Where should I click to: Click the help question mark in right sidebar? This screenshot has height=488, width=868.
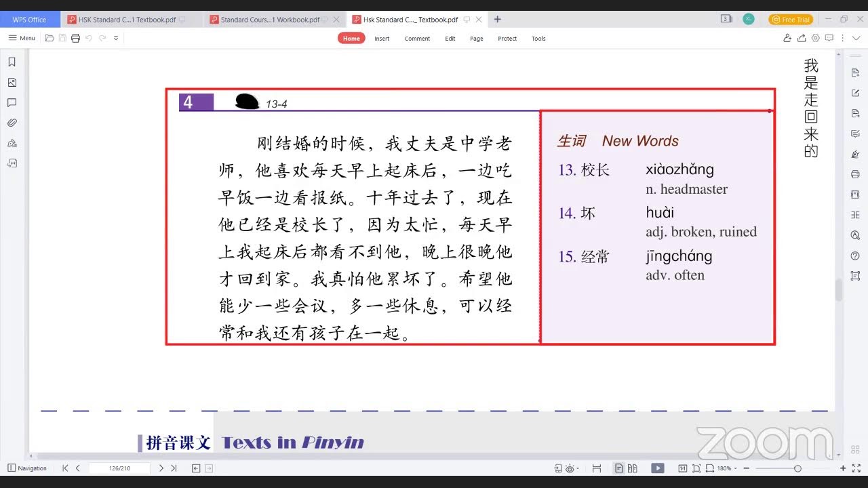855,256
